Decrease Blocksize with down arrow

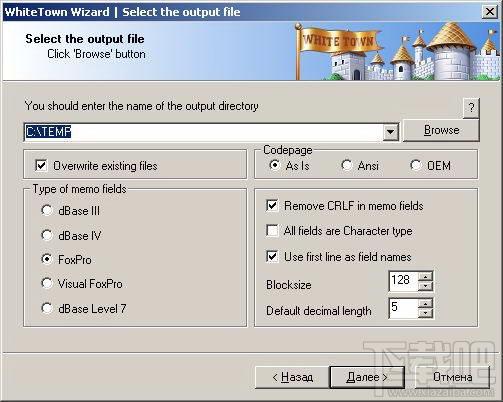425,286
